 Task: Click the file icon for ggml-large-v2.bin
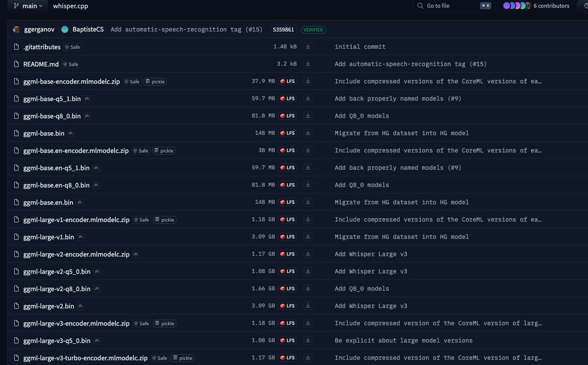click(x=16, y=306)
